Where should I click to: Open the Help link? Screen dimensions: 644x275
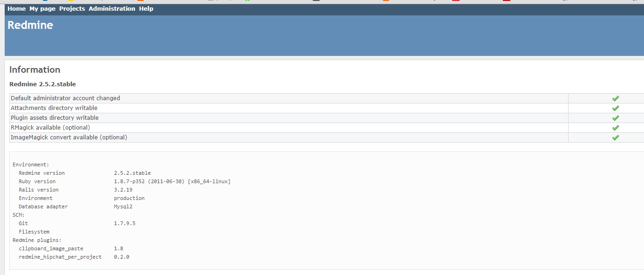(146, 9)
